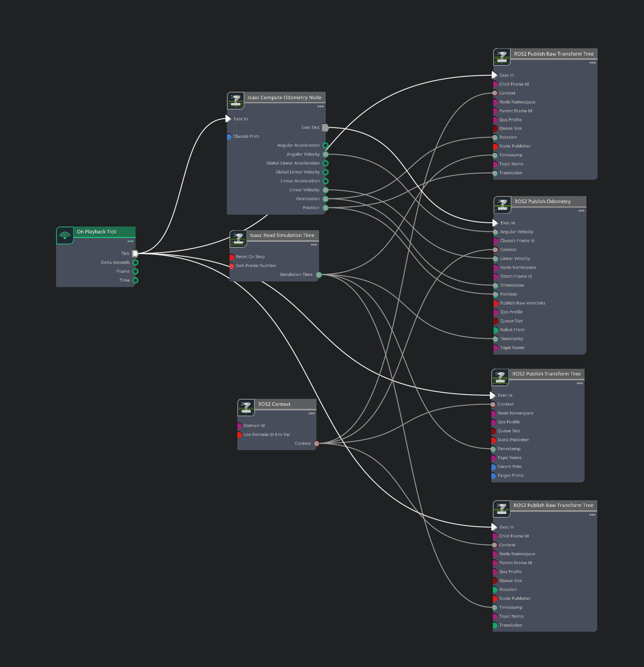Click the Context output port on ROS2 Context
The image size is (644, 667).
[316, 443]
